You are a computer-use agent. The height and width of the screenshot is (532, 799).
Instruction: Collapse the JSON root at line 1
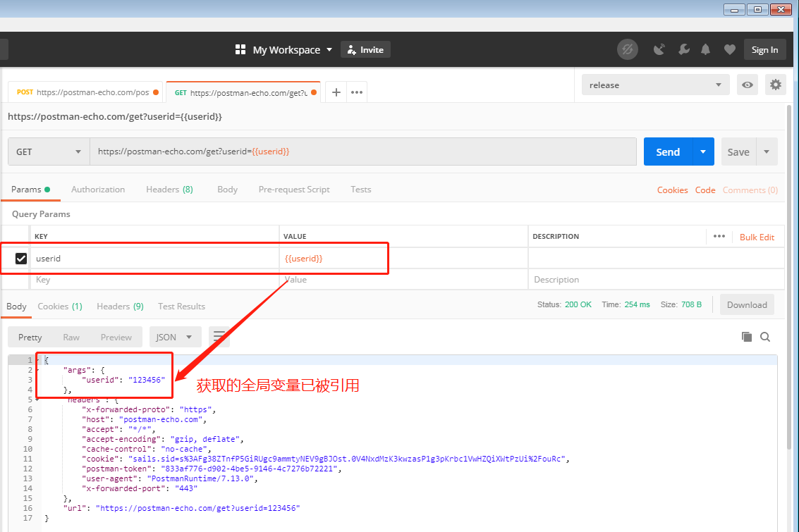pyautogui.click(x=37, y=360)
